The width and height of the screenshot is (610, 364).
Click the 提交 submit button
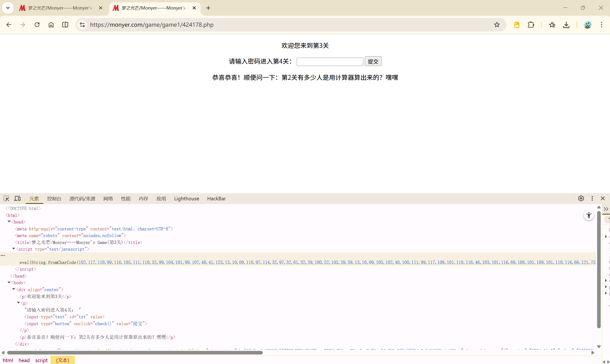click(373, 61)
